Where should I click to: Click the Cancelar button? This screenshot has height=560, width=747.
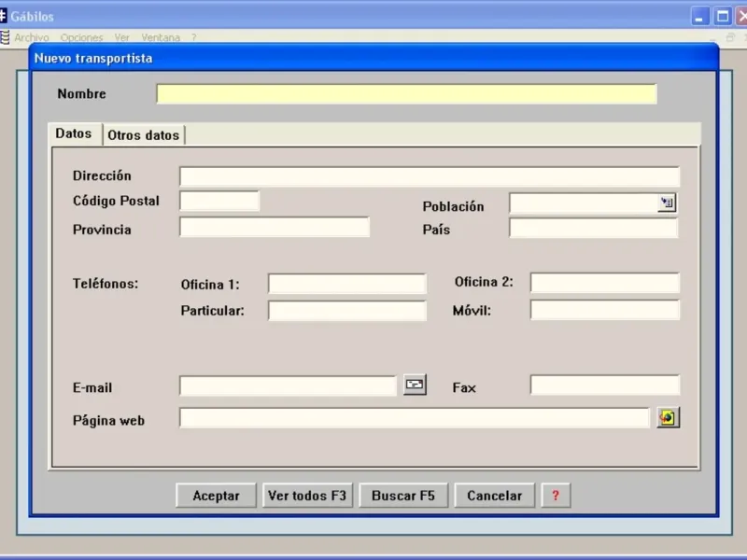495,496
